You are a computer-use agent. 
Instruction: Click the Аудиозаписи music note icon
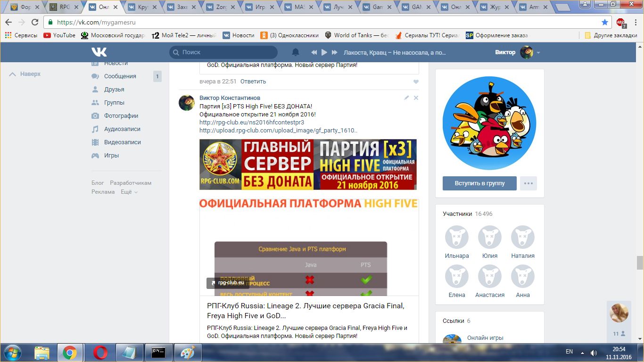[95, 129]
